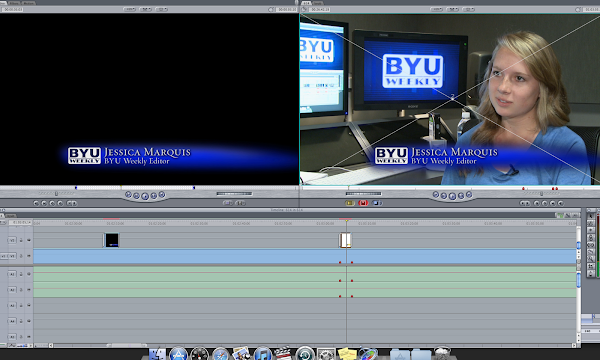Lock the V1 track
This screenshot has width=600, height=360.
click(x=21, y=256)
